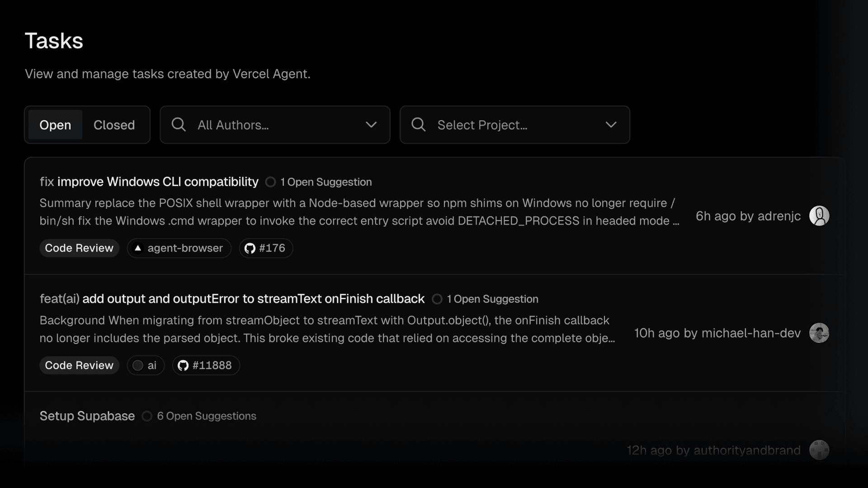868x488 pixels.
Task: Open GitHub pull request #176
Action: tap(265, 248)
